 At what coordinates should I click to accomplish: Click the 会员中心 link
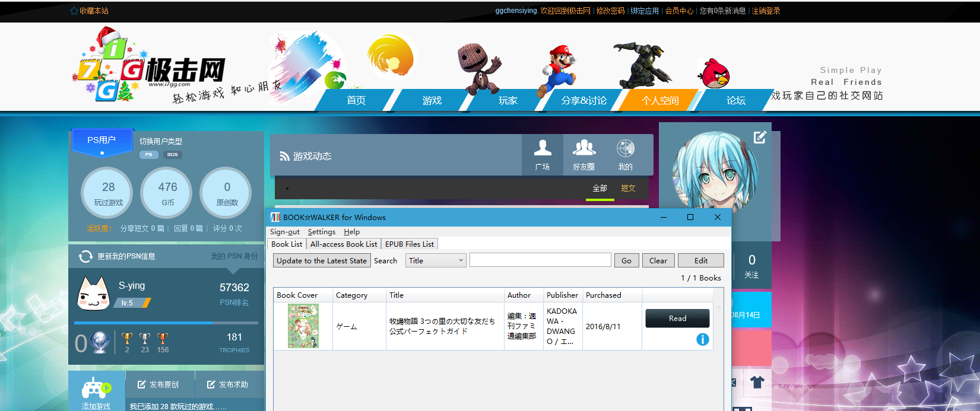tap(679, 11)
